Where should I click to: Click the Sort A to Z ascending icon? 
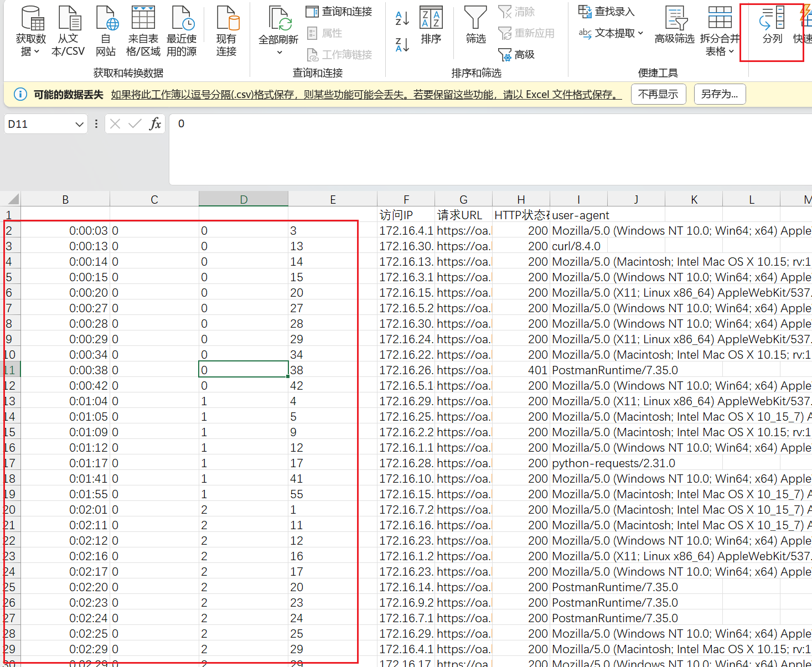402,18
